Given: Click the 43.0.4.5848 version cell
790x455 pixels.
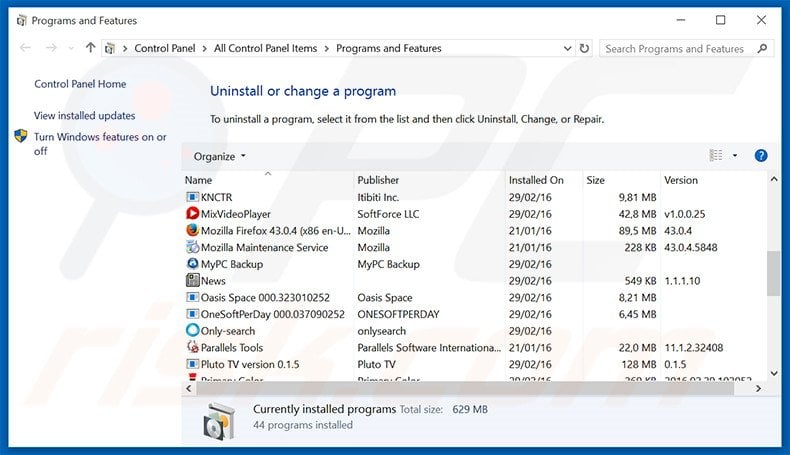Looking at the screenshot, I should click(x=691, y=247).
